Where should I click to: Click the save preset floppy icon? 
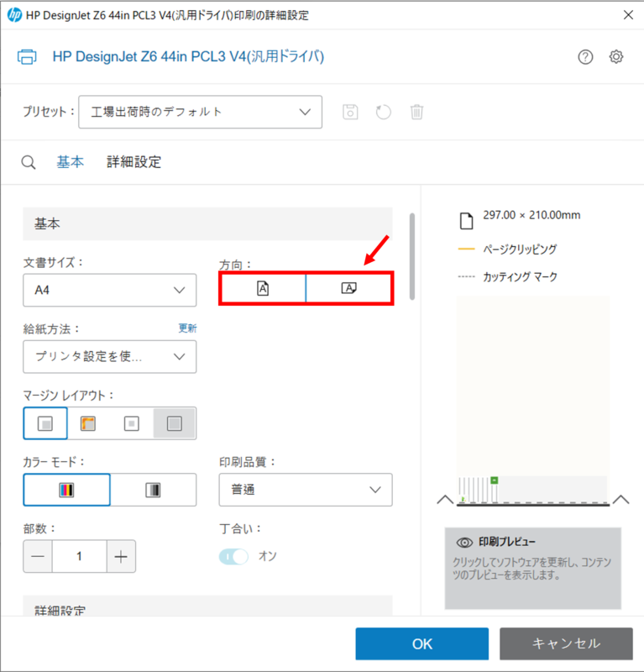350,113
